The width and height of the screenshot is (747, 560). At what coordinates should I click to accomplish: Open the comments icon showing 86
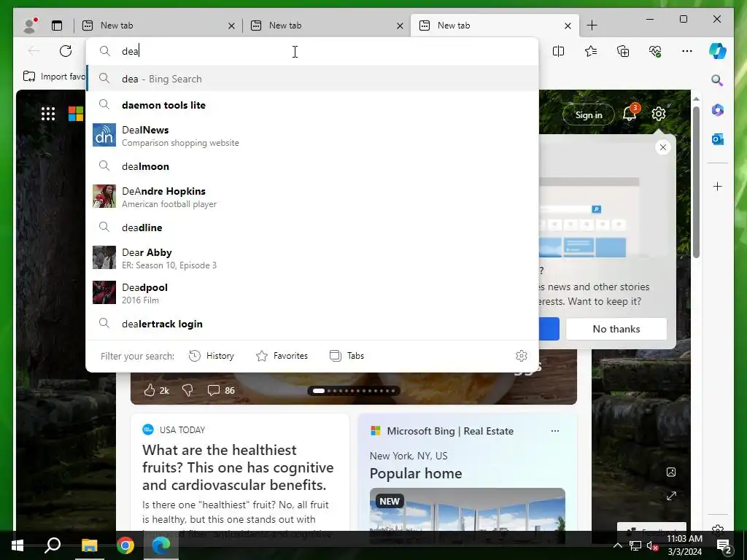(221, 391)
